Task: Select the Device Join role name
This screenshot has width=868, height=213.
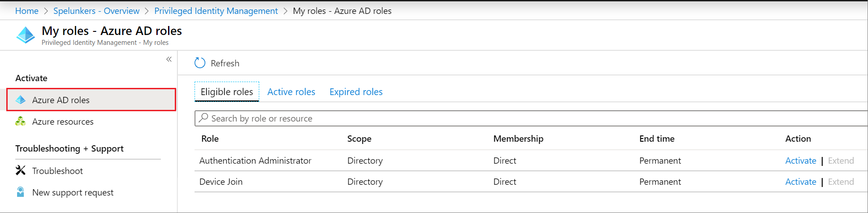Action: (221, 182)
